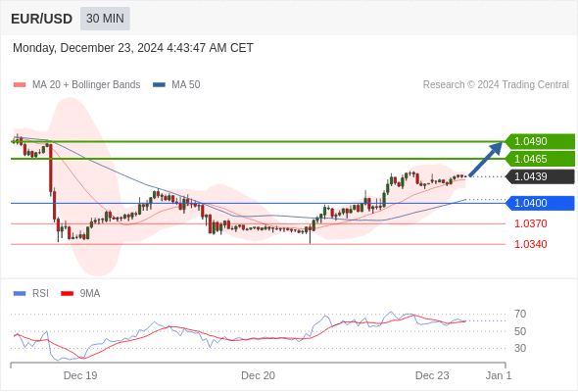578x392 pixels.
Task: Toggle MA 20 + Bollinger Bands legend label
Action: (x=86, y=85)
